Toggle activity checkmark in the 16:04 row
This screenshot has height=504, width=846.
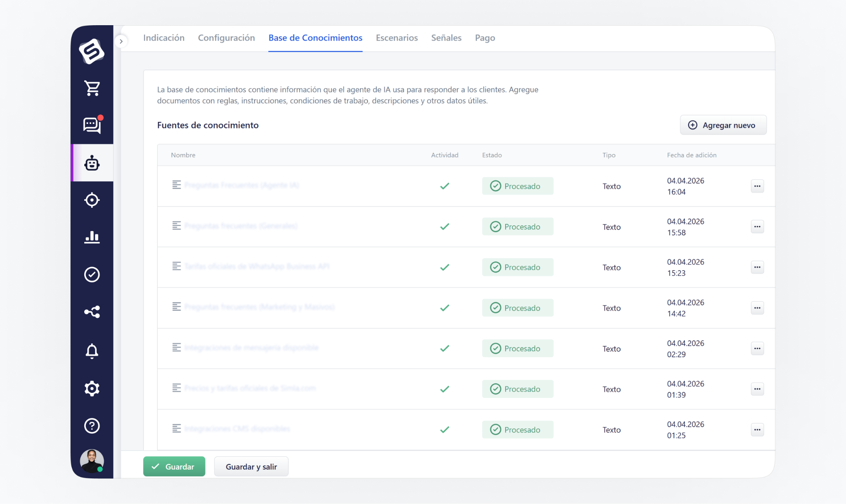click(x=444, y=186)
